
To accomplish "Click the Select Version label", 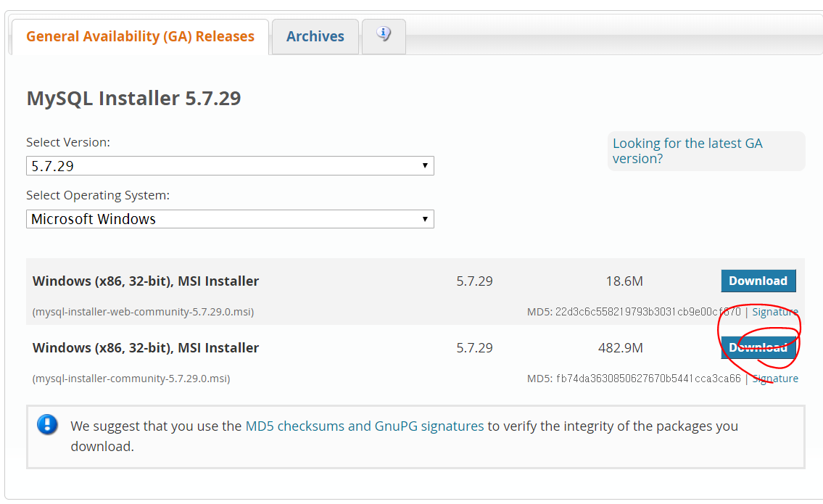I will 68,142.
